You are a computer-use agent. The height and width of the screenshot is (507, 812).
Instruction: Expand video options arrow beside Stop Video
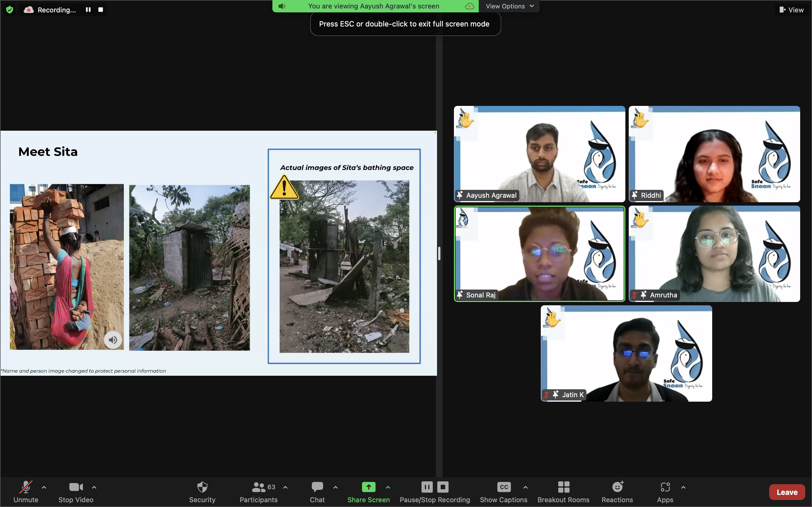tap(94, 487)
